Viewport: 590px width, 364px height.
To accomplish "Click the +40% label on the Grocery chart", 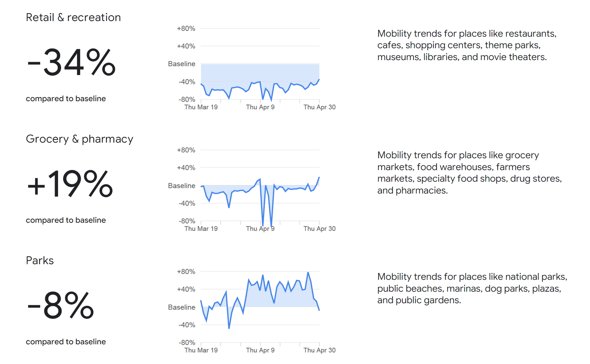I will click(x=186, y=168).
